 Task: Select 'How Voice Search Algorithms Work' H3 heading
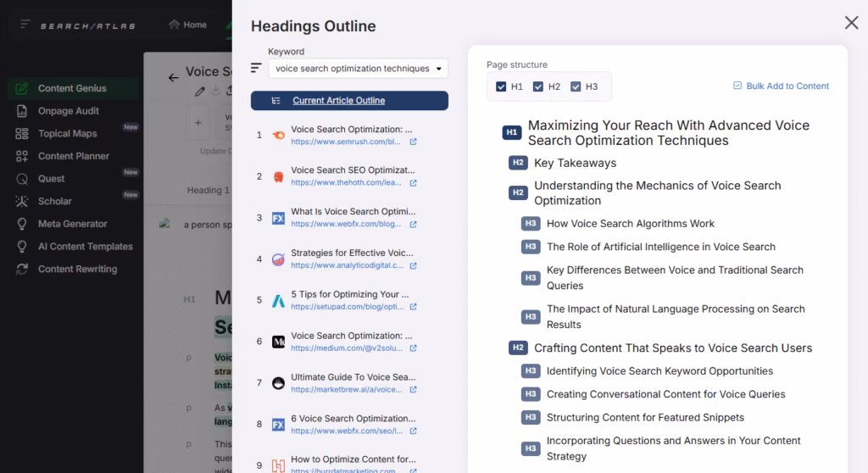tap(630, 224)
